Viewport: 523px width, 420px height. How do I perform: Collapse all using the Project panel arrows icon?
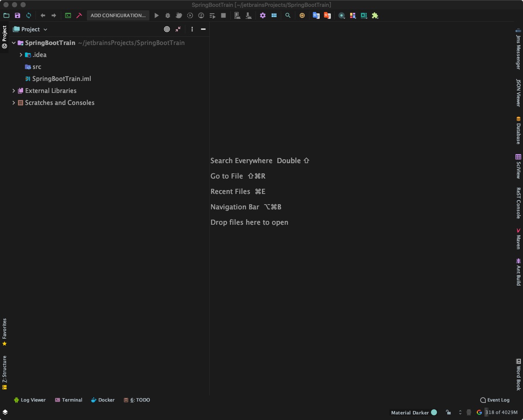point(178,29)
